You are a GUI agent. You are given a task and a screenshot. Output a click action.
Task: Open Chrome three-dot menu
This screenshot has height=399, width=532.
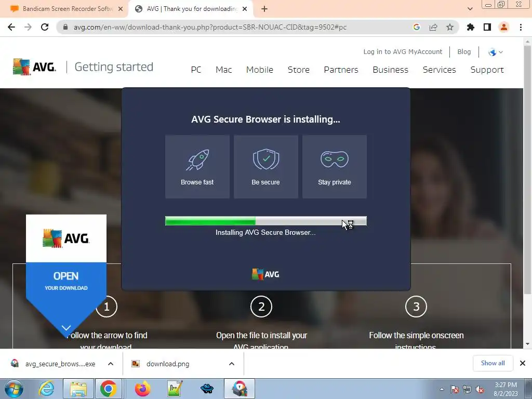521,27
